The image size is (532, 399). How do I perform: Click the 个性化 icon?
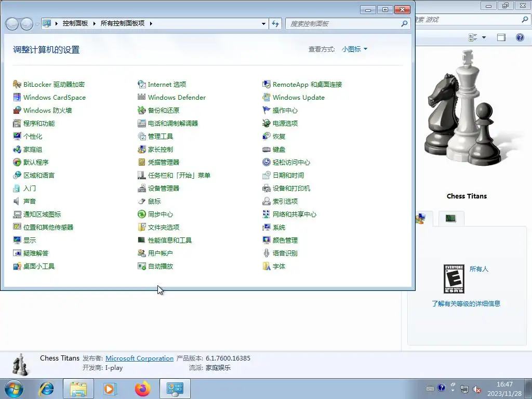(x=17, y=136)
